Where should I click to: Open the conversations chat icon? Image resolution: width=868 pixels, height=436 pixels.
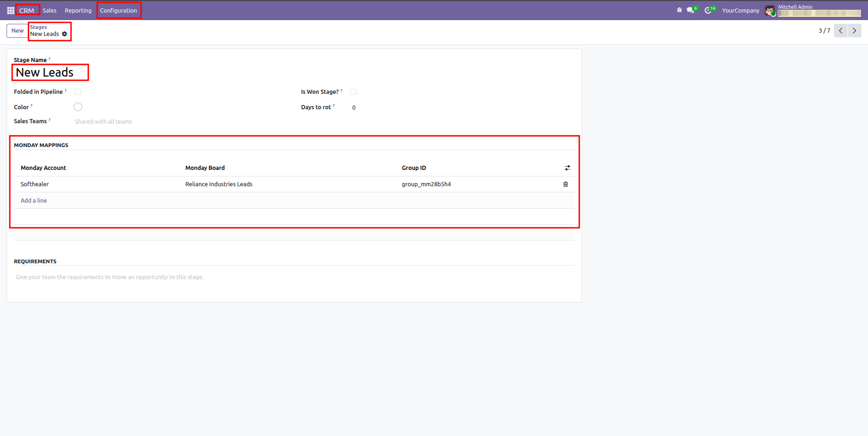coord(691,10)
